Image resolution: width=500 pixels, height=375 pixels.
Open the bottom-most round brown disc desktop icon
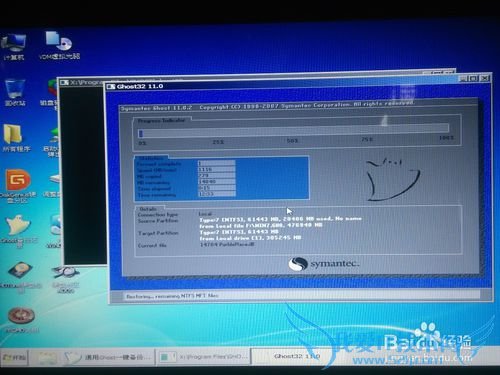click(x=21, y=319)
